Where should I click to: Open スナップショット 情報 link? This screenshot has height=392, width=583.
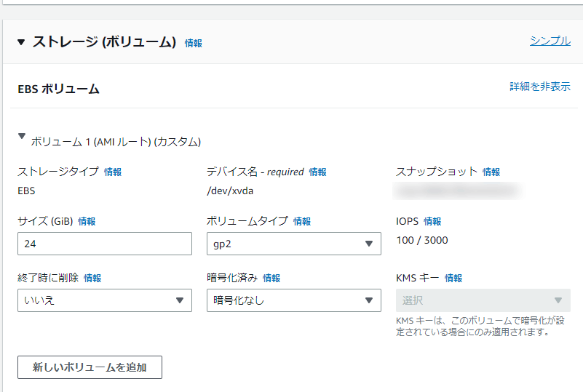click(491, 172)
